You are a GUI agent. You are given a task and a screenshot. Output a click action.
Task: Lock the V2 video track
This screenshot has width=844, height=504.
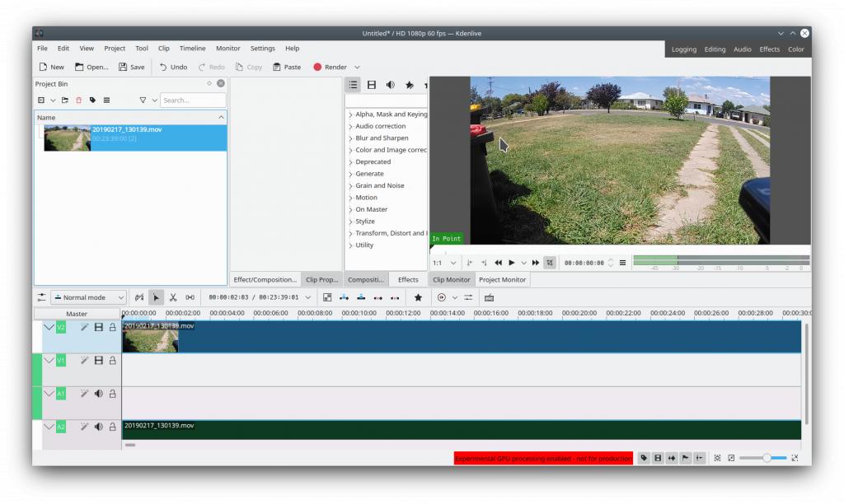click(112, 327)
